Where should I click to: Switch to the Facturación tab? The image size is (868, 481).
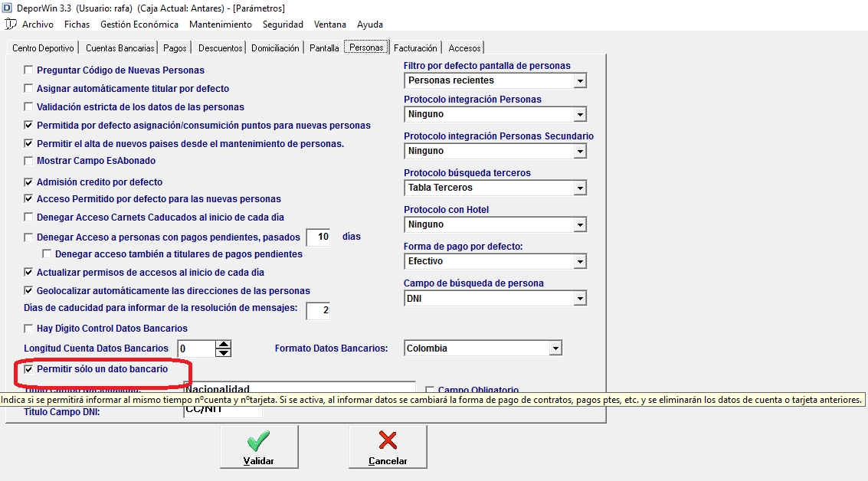point(415,48)
